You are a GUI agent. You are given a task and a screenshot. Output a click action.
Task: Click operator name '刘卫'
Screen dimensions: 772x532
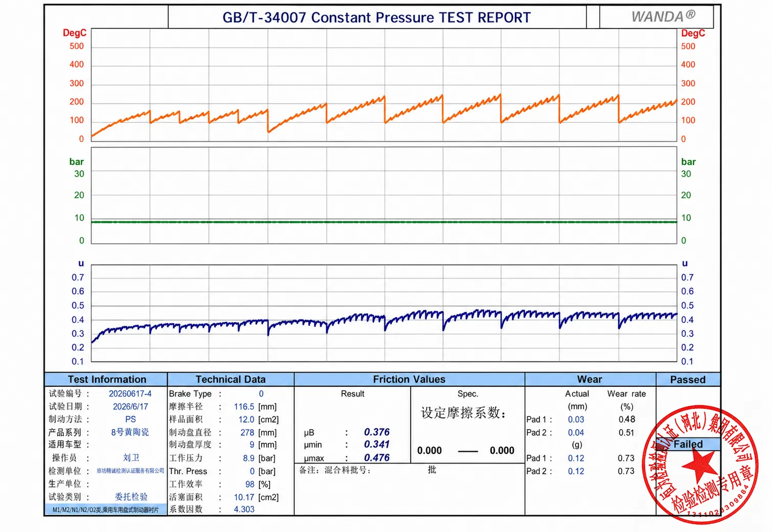point(131,457)
